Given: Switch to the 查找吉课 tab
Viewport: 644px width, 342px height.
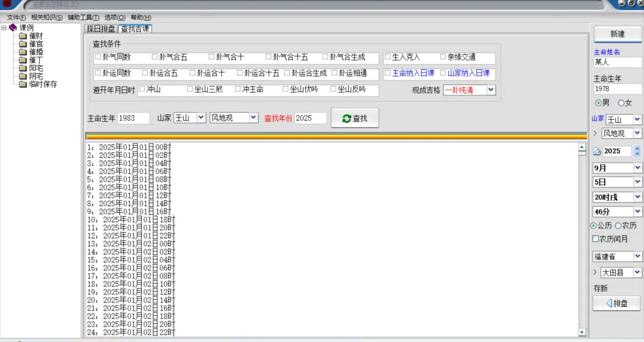Looking at the screenshot, I should (x=135, y=29).
